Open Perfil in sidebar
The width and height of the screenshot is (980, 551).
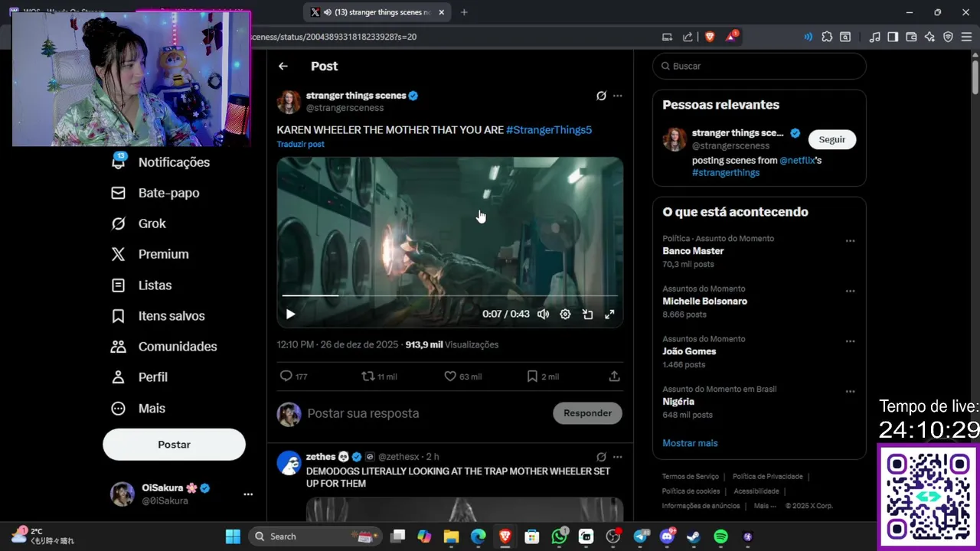140,377
